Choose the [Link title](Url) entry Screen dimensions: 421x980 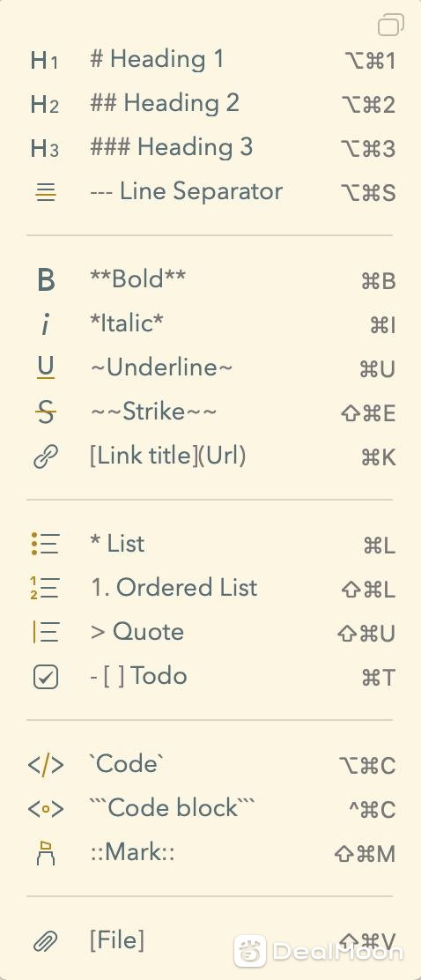point(168,457)
